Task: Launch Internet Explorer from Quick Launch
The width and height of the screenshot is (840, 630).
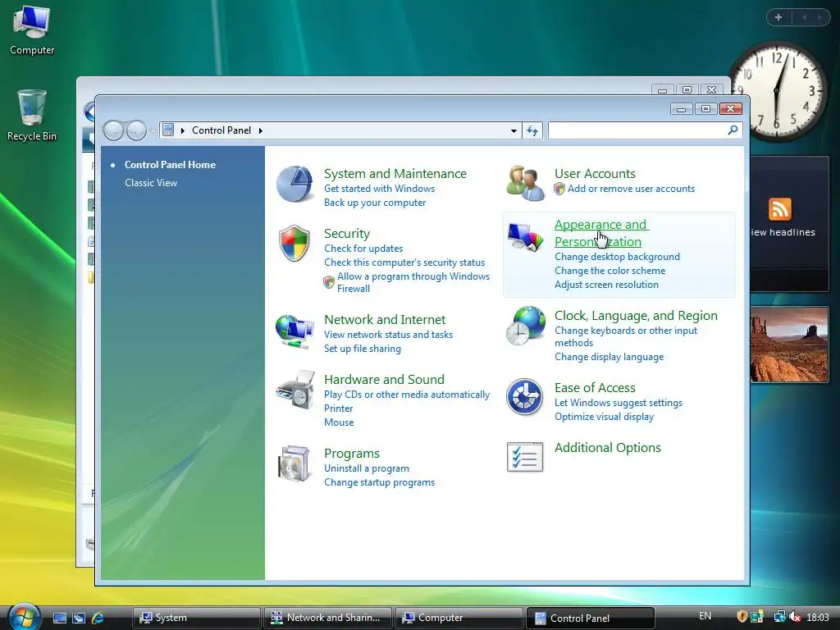Action: [98, 619]
